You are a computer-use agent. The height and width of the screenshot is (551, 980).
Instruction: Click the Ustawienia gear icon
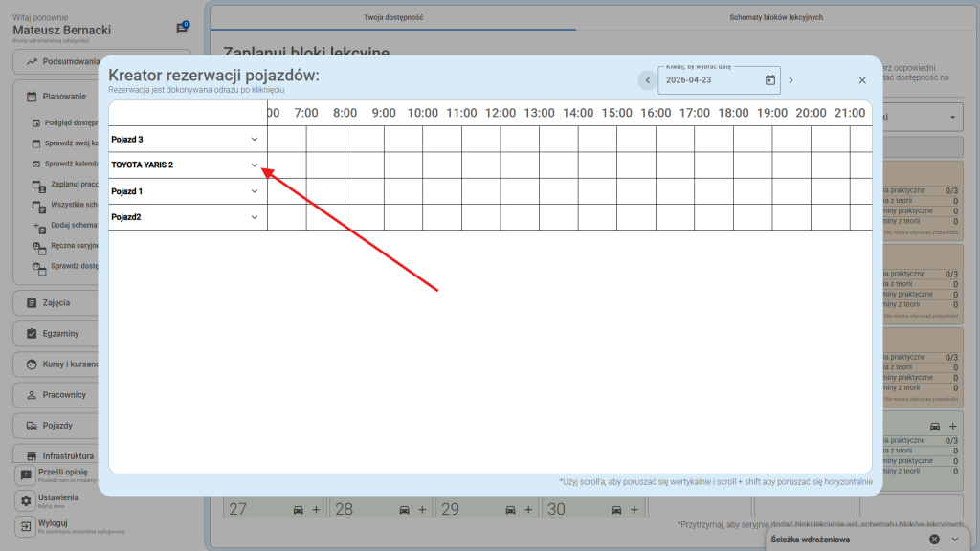26,500
